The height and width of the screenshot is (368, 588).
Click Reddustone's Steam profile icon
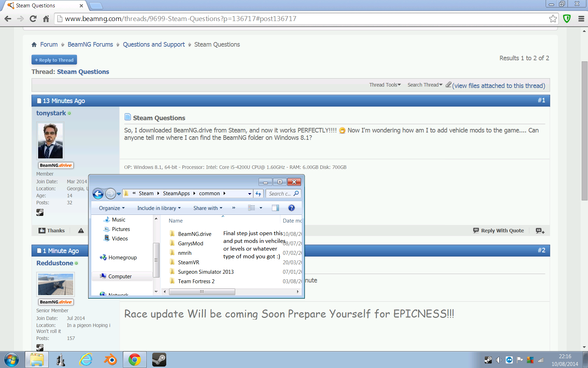click(40, 347)
